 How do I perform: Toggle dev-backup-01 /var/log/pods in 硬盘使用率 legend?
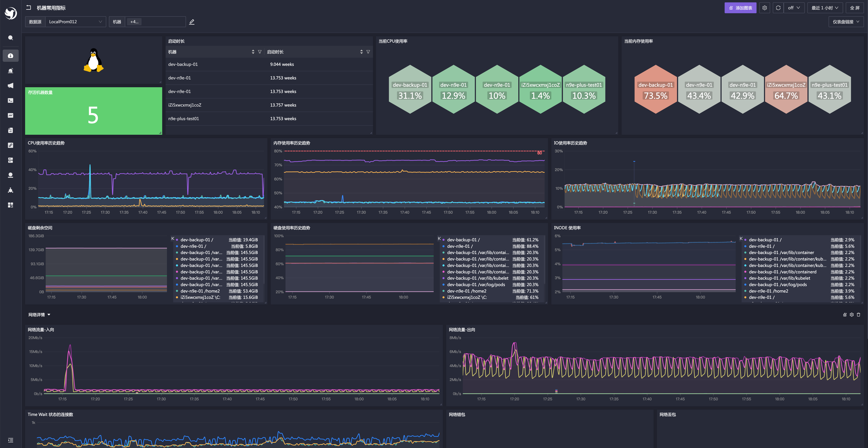click(490, 285)
